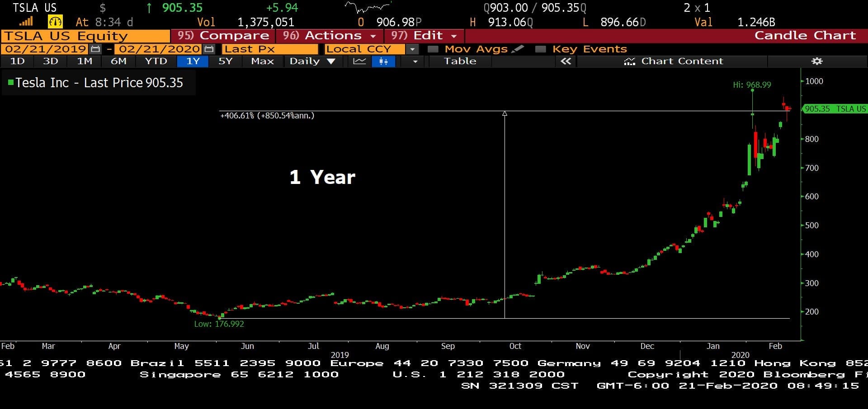Click the TSLA US Equity security field
This screenshot has width=868, height=409.
85,36
